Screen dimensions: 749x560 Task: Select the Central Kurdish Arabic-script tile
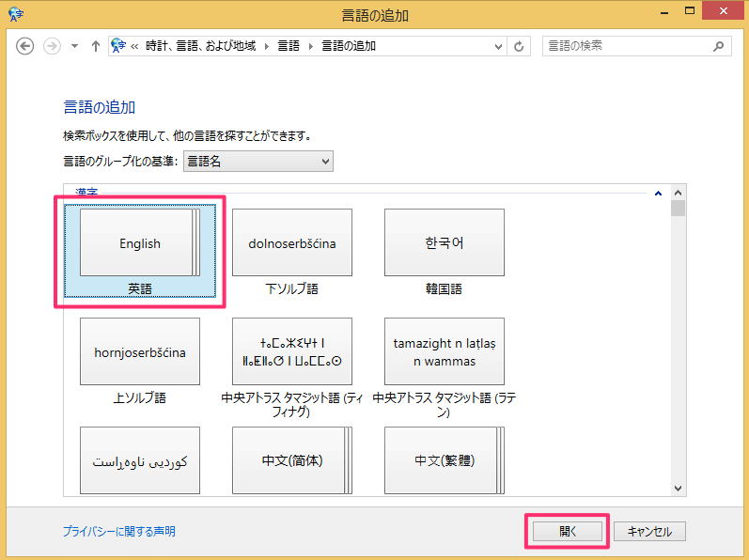[140, 460]
